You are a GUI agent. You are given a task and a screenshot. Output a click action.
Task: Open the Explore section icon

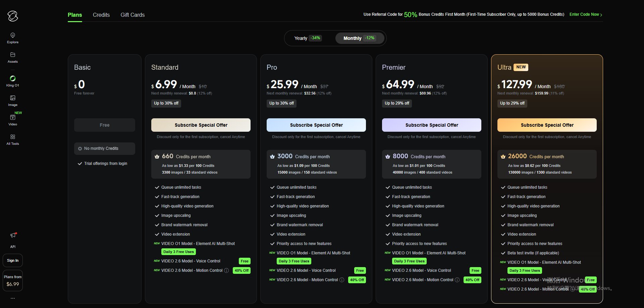tap(13, 36)
